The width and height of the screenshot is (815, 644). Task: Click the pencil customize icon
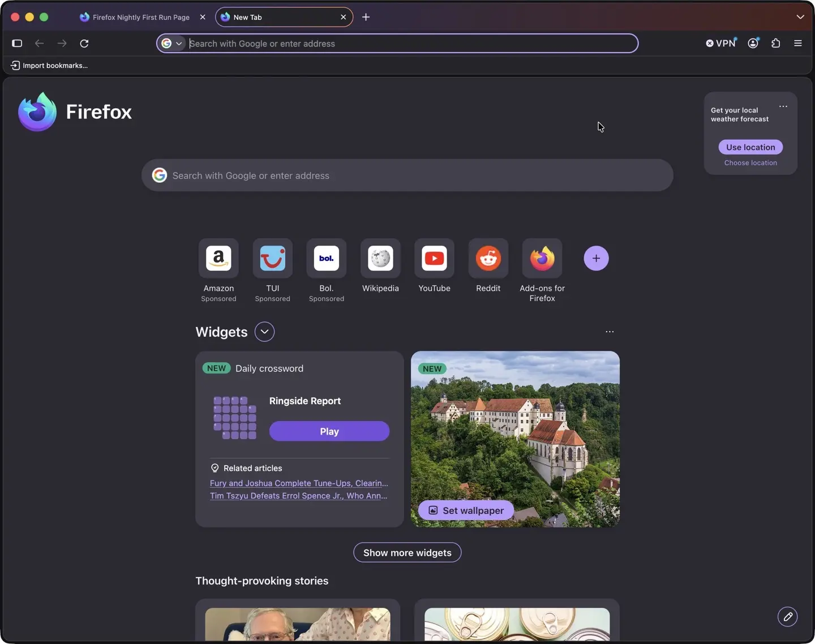click(788, 617)
